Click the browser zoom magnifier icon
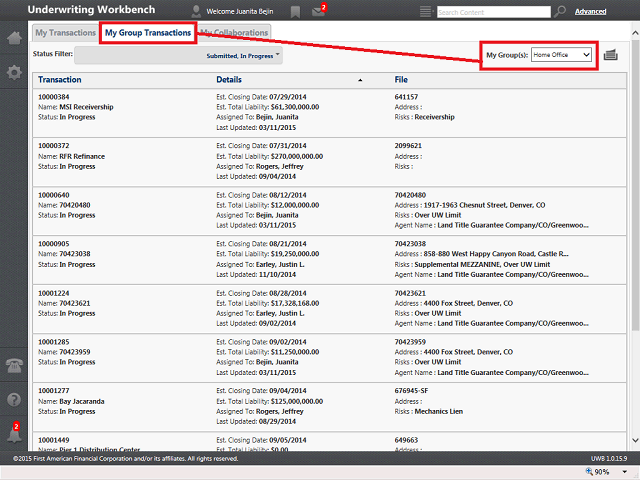This screenshot has width=640, height=480. click(589, 471)
